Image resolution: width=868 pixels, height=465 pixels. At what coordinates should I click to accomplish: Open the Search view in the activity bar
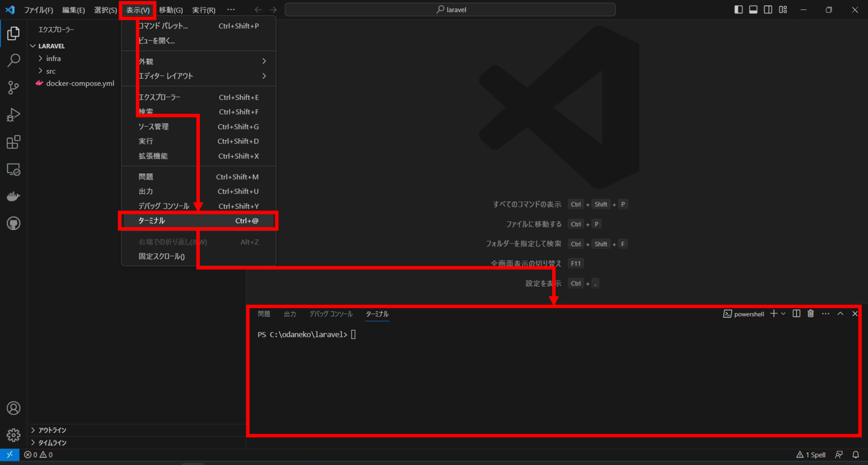click(14, 60)
